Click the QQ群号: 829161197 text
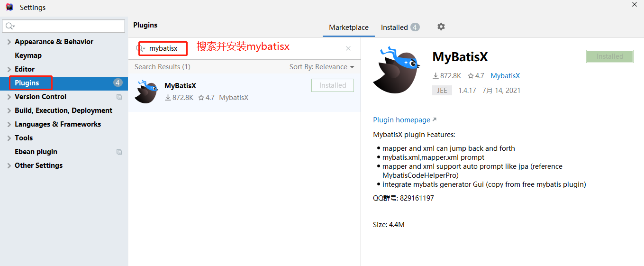The height and width of the screenshot is (266, 644). pos(403,198)
